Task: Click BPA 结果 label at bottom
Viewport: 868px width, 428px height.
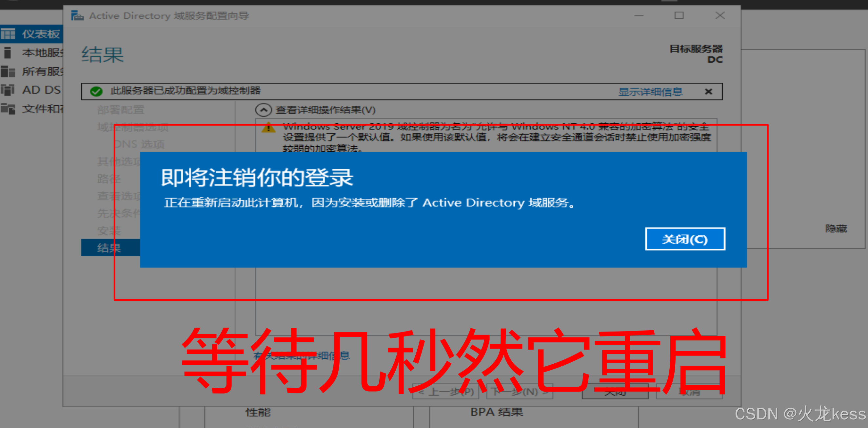Action: pos(496,412)
